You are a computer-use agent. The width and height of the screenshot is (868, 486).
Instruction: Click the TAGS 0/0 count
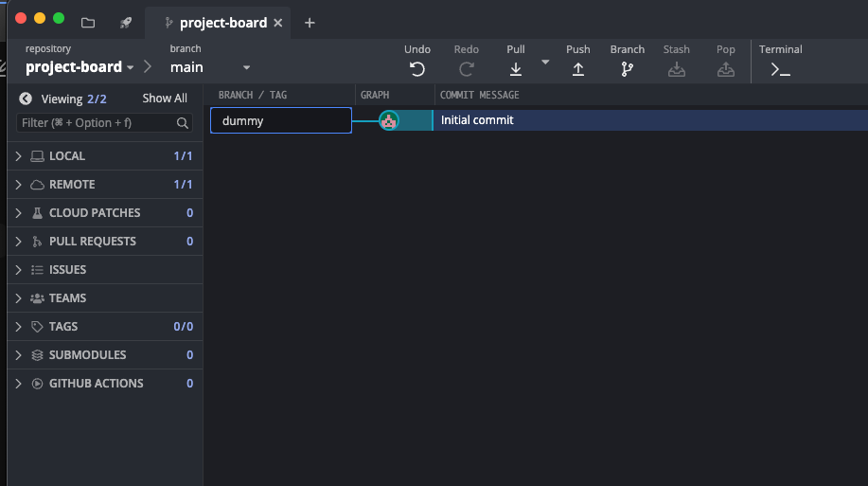(x=184, y=327)
